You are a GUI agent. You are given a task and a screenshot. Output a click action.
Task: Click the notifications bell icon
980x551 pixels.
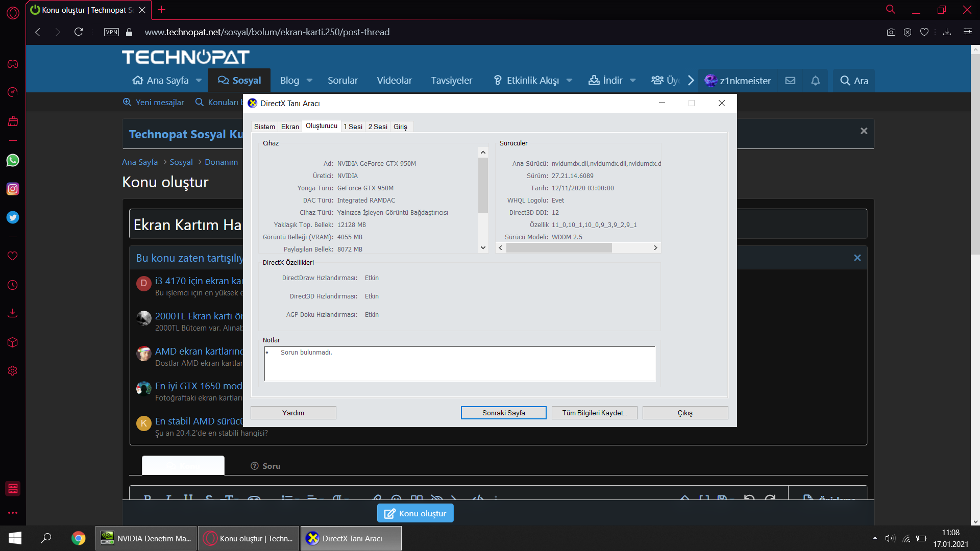815,81
